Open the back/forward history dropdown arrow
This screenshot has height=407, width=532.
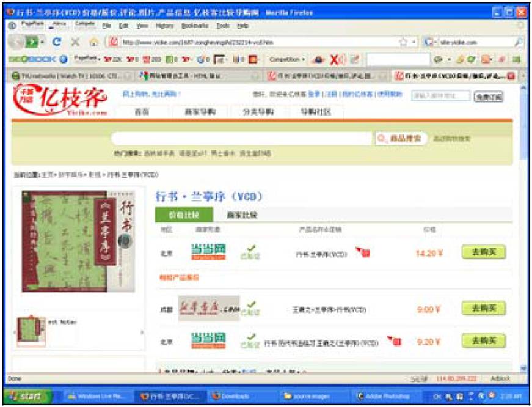coord(43,42)
